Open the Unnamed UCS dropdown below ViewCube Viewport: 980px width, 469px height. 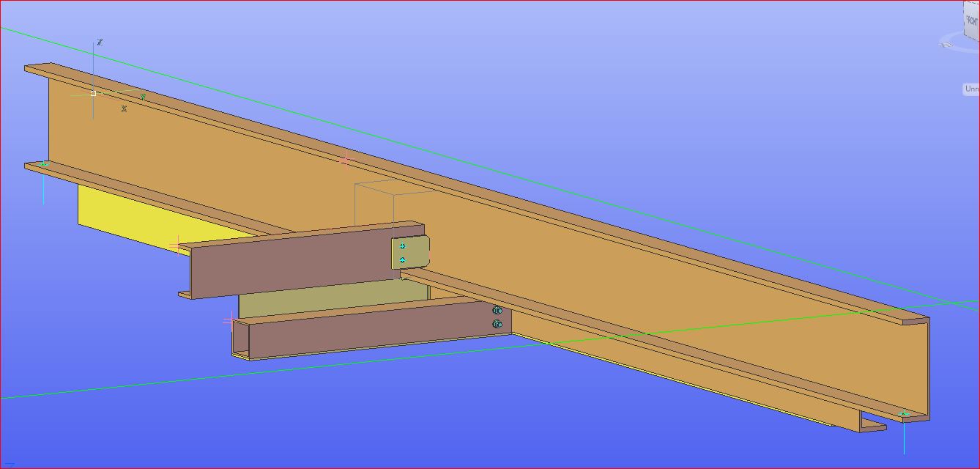[971, 89]
